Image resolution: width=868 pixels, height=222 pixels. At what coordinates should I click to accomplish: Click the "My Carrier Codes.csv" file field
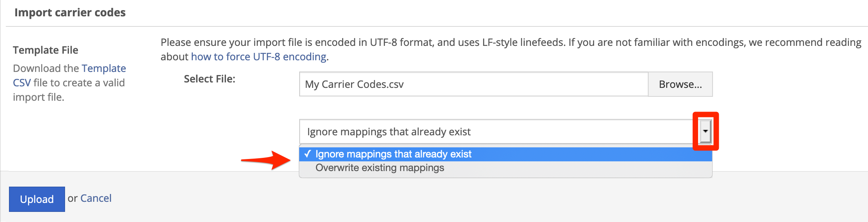473,84
